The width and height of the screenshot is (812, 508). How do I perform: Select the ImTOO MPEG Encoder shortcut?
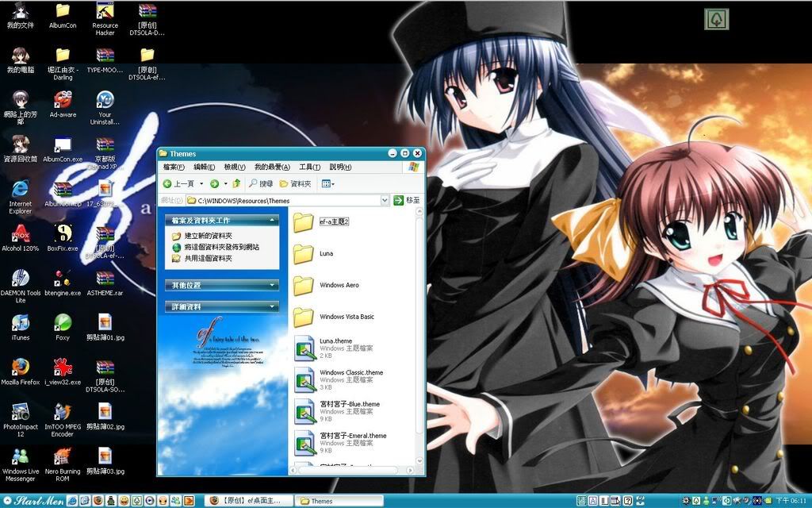tap(63, 421)
